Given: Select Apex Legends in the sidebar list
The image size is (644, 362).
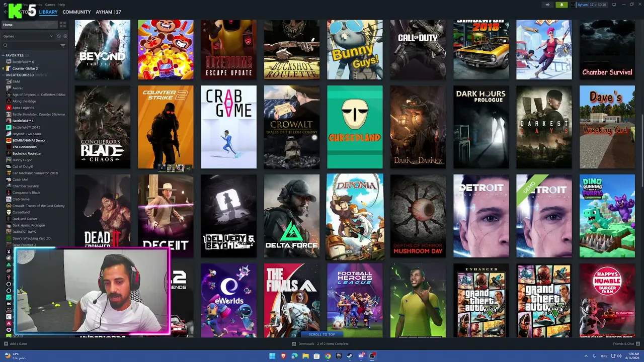Looking at the screenshot, I should [x=23, y=108].
